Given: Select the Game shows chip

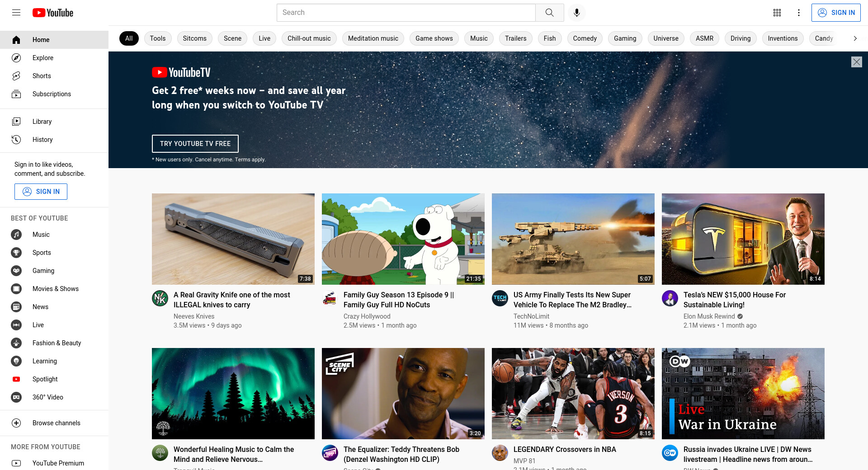Looking at the screenshot, I should 434,38.
